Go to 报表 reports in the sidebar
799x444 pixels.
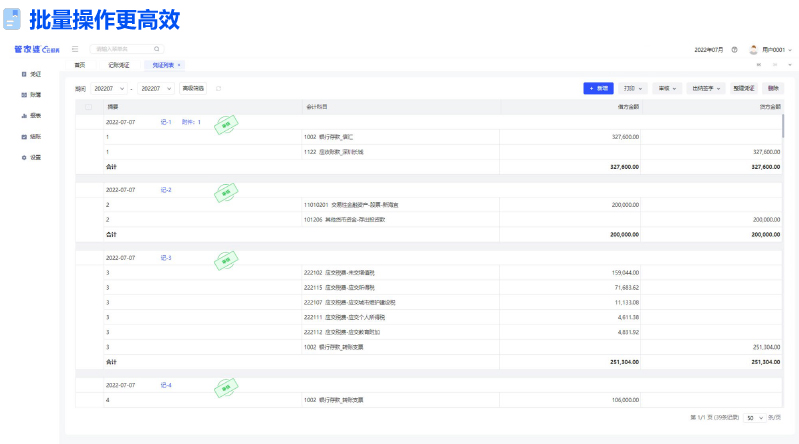31,116
